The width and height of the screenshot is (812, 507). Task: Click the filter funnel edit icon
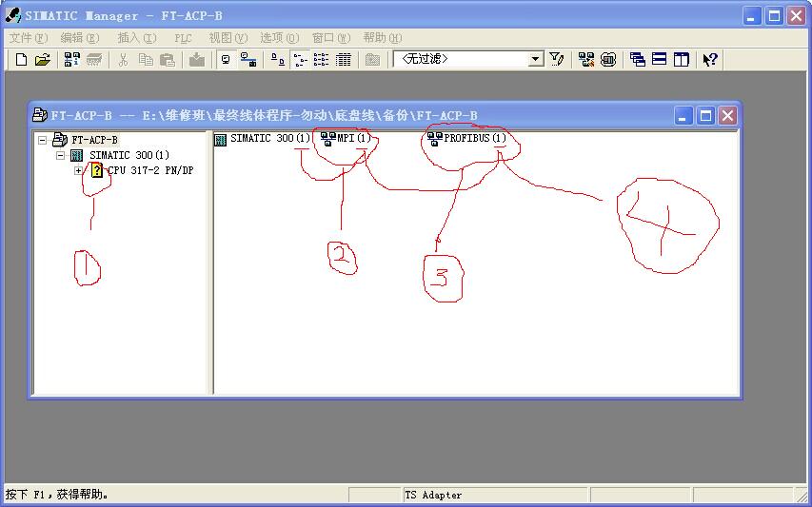[557, 60]
